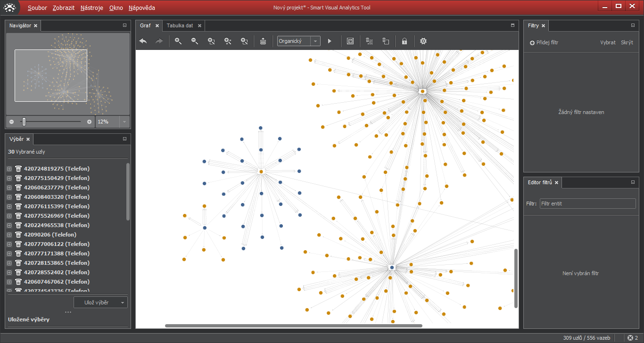Click the Filtr entit input field
644x343 pixels.
[x=587, y=204]
